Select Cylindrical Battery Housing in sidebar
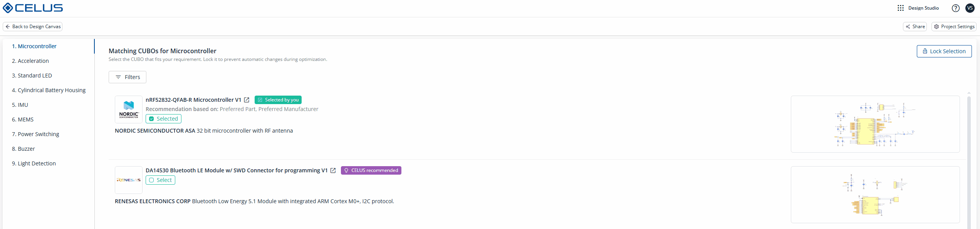The width and height of the screenshot is (980, 229). click(x=49, y=90)
